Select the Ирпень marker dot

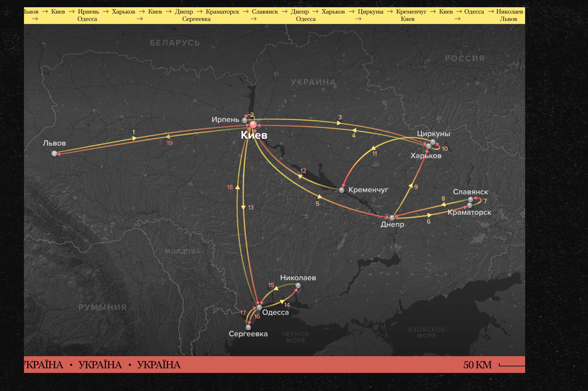pos(245,120)
